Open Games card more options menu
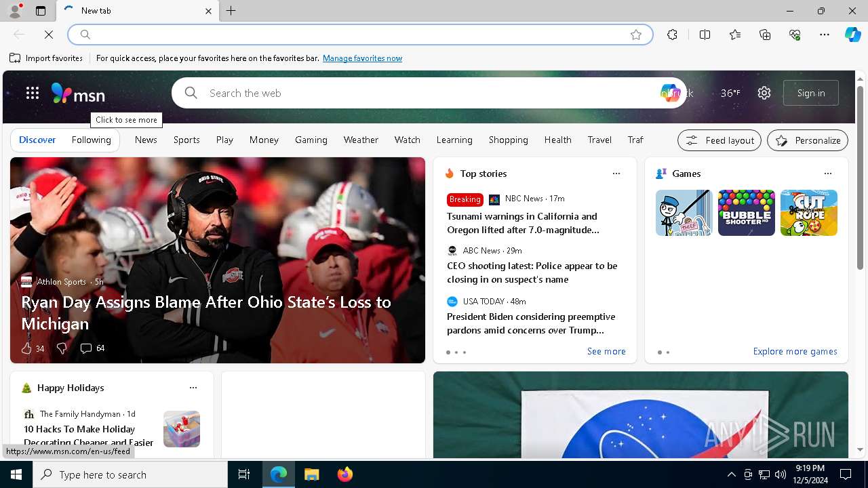 tap(828, 174)
